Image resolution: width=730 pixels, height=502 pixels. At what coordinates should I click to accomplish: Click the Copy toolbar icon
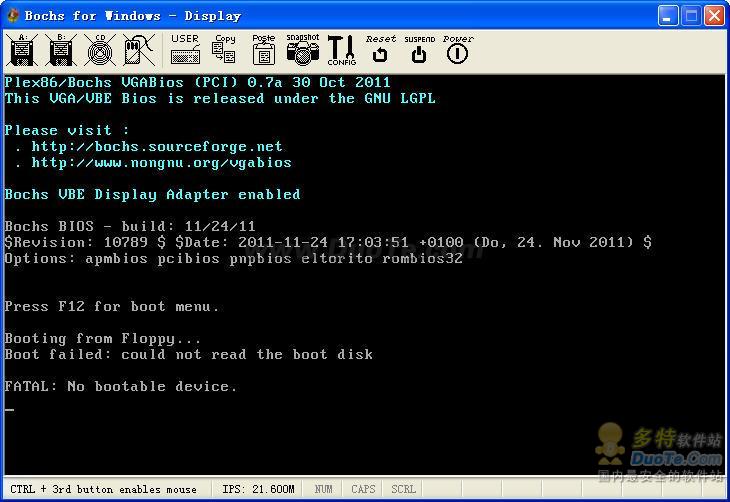tap(224, 49)
